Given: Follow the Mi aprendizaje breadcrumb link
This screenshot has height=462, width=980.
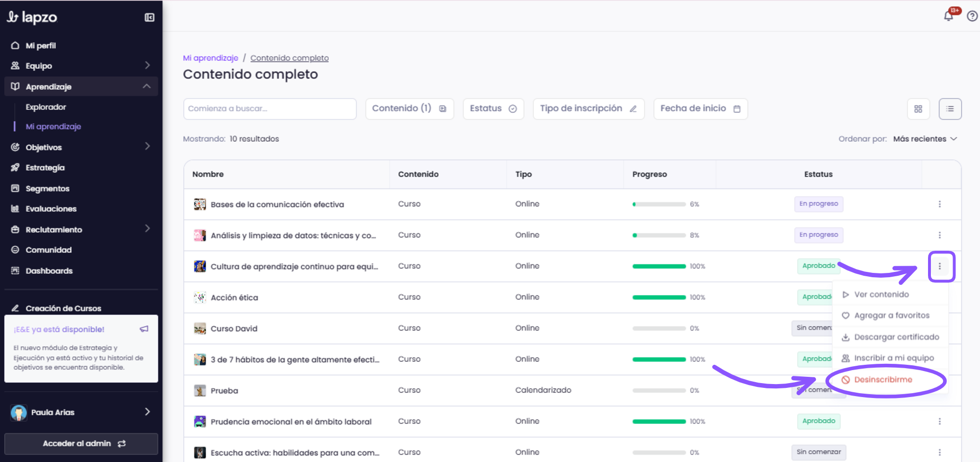Looking at the screenshot, I should point(210,58).
